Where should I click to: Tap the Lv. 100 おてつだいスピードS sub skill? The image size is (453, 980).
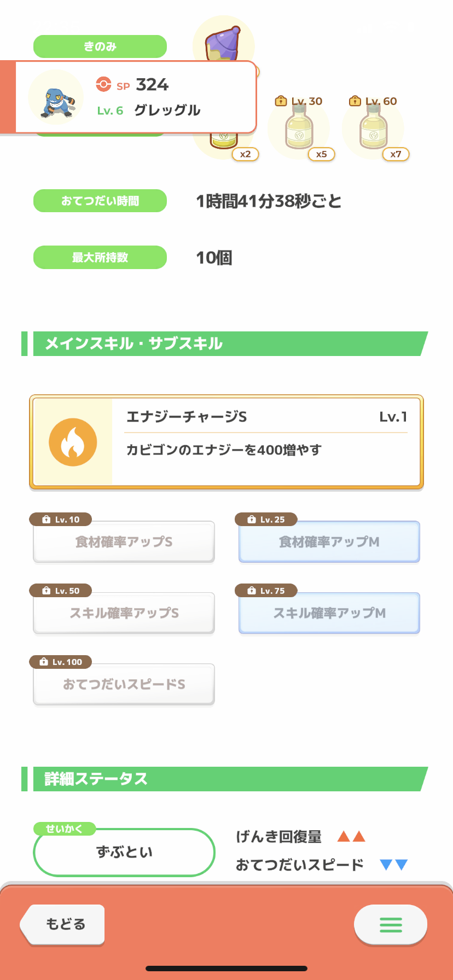[124, 684]
